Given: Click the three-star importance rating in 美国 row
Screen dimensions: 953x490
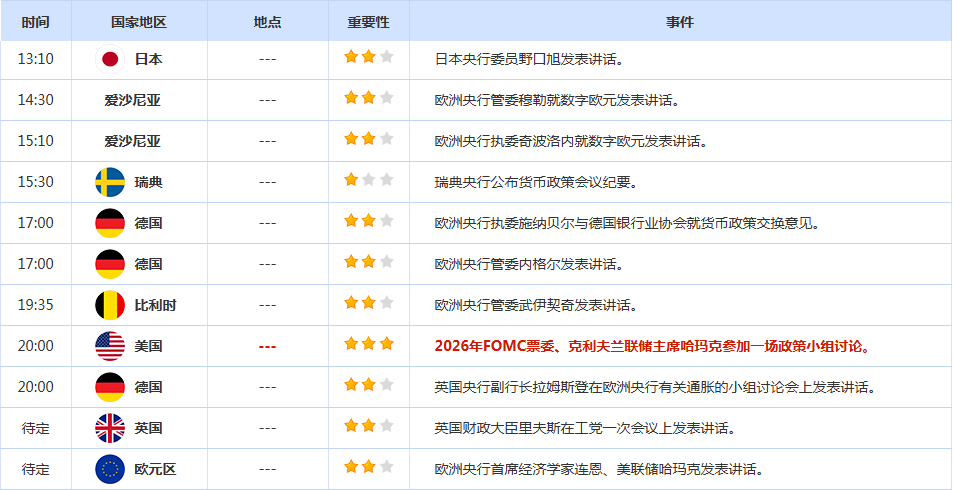Looking at the screenshot, I should 368,344.
